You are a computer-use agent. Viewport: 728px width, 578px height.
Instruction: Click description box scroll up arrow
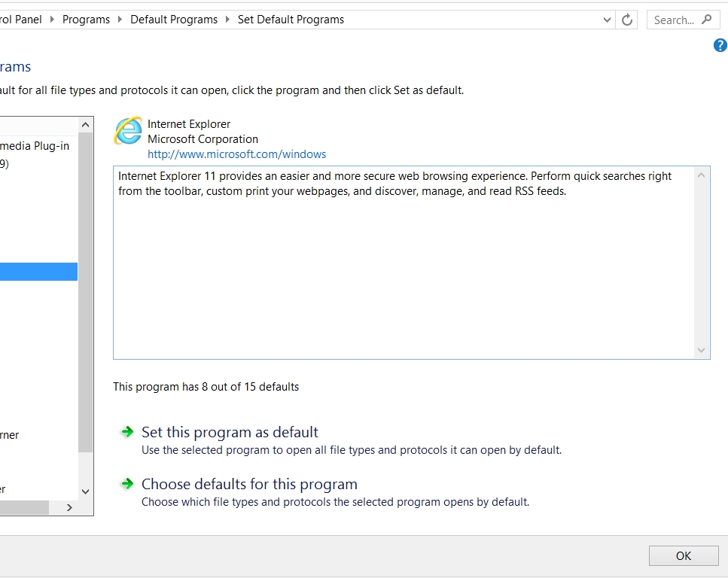pos(701,175)
